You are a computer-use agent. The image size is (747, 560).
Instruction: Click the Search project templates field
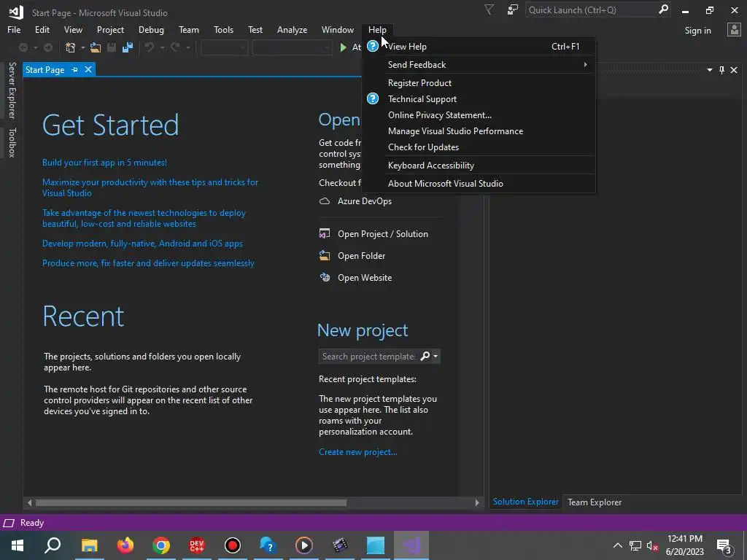point(368,356)
